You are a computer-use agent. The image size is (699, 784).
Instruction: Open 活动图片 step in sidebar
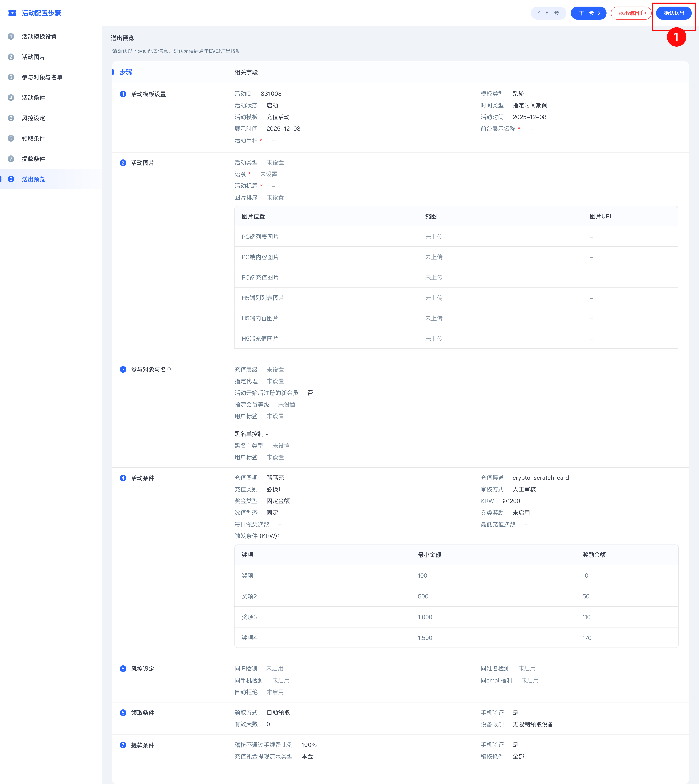click(x=33, y=57)
